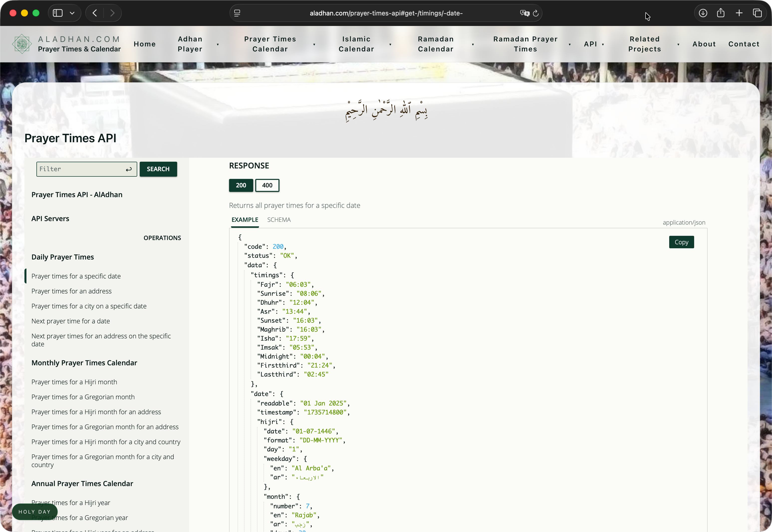Switch to the SCHEMA tab
The height and width of the screenshot is (532, 772).
pyautogui.click(x=279, y=220)
